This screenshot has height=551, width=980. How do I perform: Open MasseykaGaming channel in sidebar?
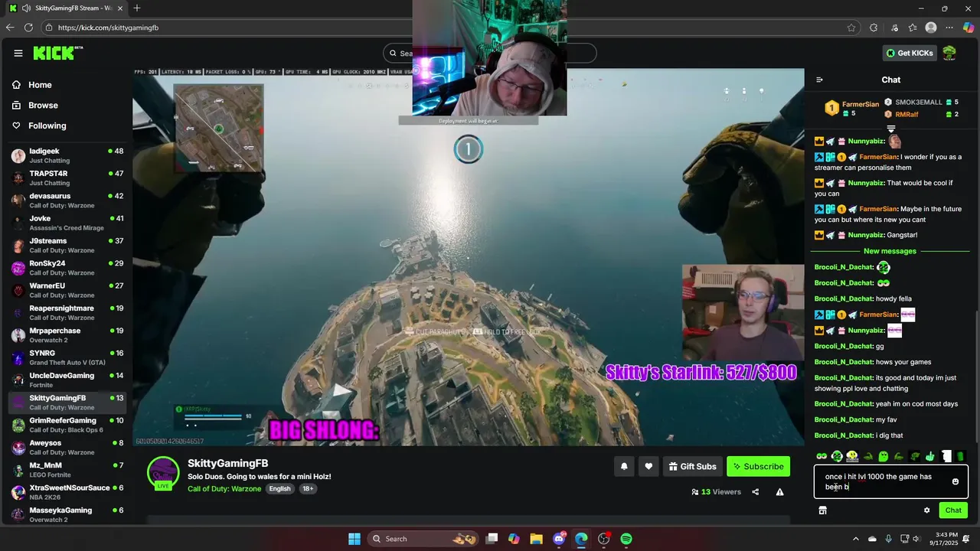click(x=69, y=515)
